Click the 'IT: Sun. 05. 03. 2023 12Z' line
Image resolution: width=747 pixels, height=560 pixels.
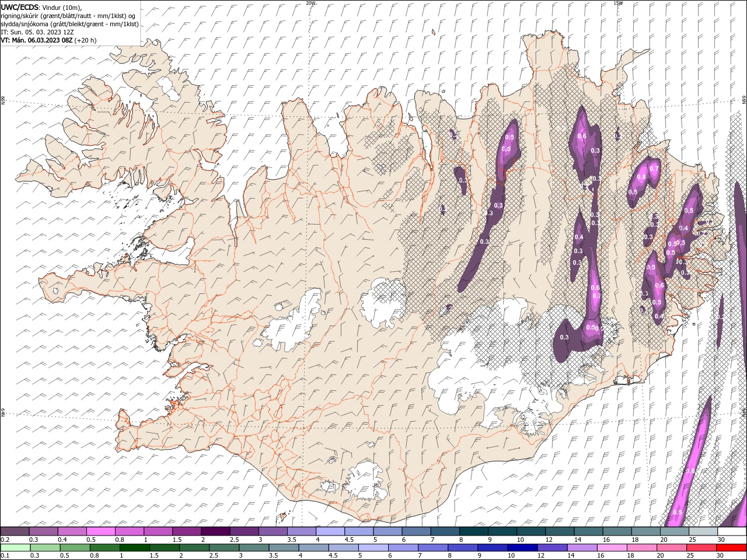tap(37, 32)
